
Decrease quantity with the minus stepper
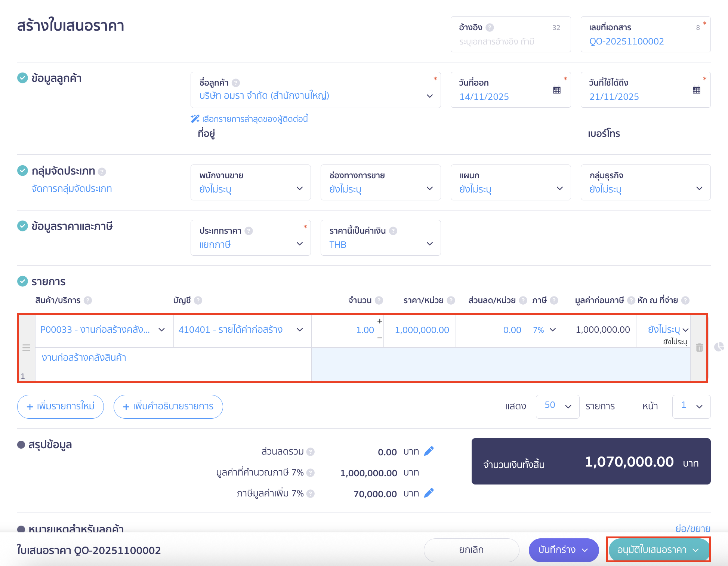point(379,338)
